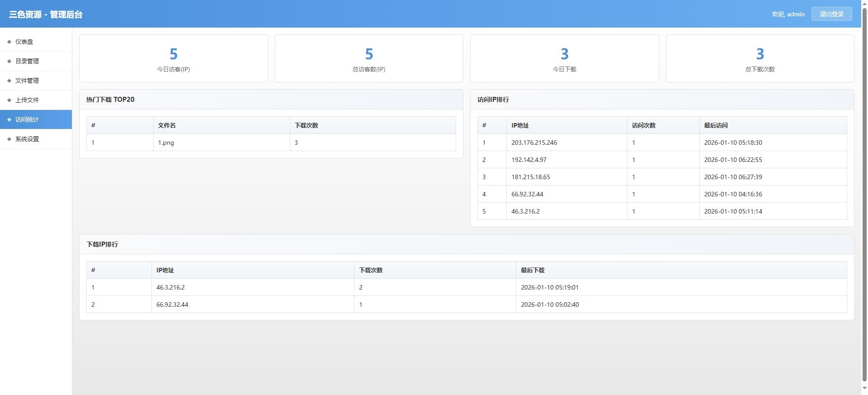The width and height of the screenshot is (868, 395).
Task: Click the 今日访客(IP) stat card
Action: [173, 58]
